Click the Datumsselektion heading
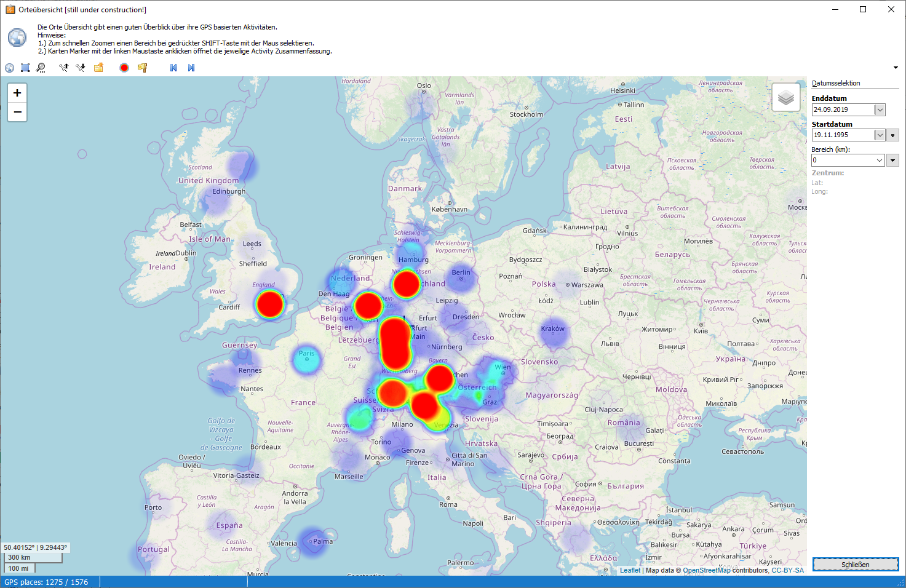This screenshot has width=906, height=588. point(836,83)
